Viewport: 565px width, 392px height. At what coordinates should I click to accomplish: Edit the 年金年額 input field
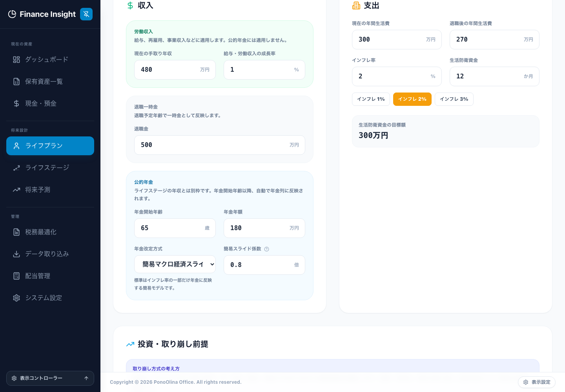click(264, 228)
